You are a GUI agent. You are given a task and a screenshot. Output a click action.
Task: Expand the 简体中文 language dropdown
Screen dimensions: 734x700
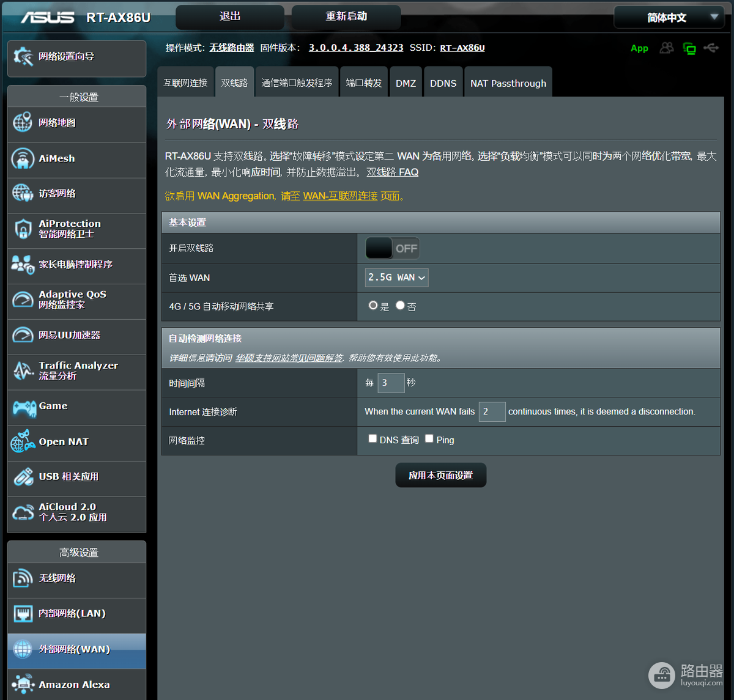coord(669,18)
